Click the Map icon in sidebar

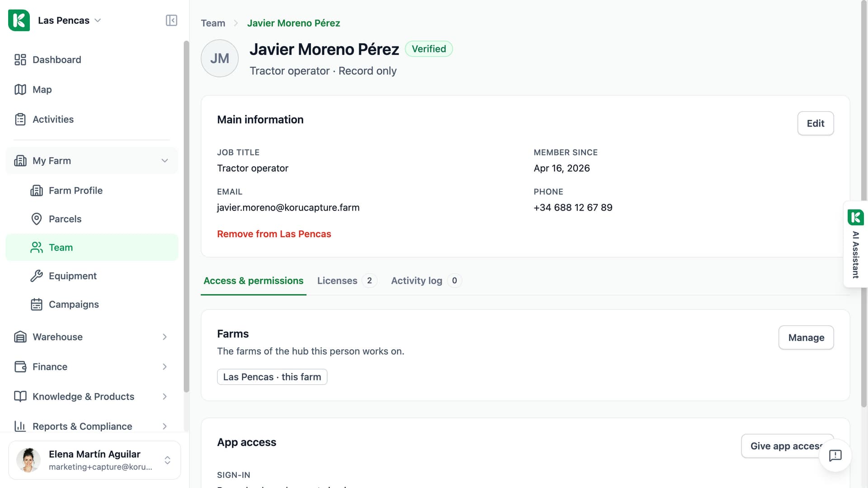pyautogui.click(x=20, y=89)
